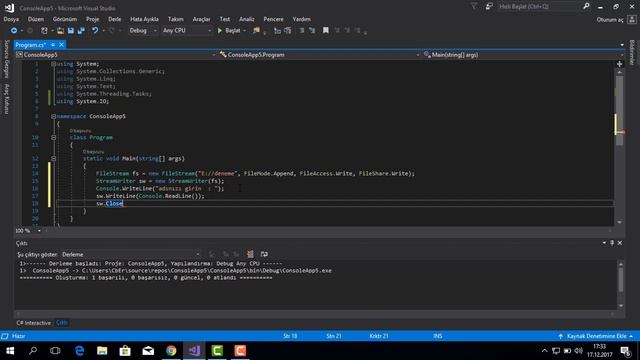Open the Pencere menu
This screenshot has height=360, width=640.
pyautogui.click(x=273, y=19)
